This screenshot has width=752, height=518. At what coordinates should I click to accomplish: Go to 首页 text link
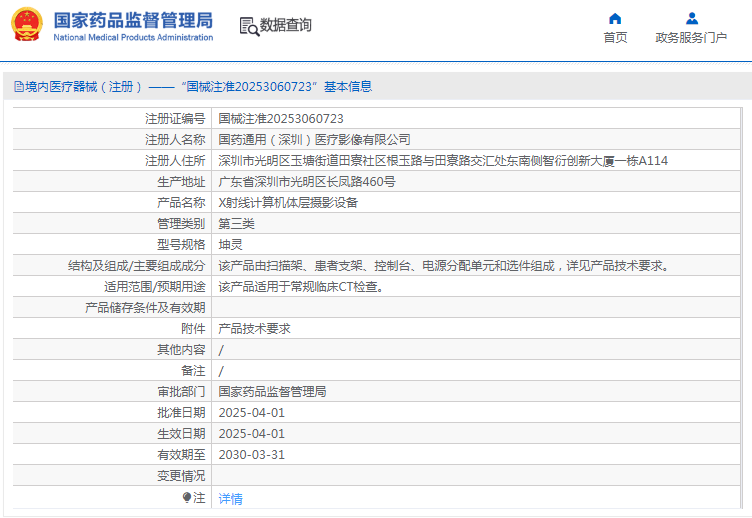(x=615, y=37)
